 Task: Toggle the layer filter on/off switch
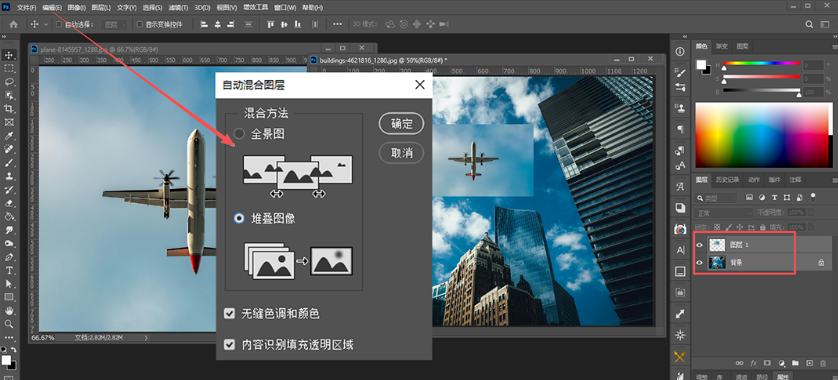coord(813,197)
